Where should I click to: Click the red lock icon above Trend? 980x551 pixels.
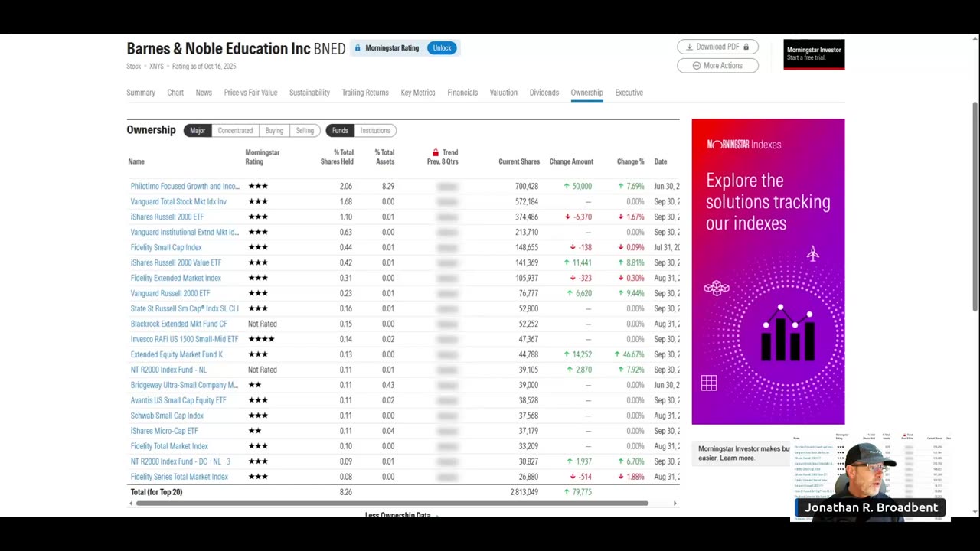point(435,152)
